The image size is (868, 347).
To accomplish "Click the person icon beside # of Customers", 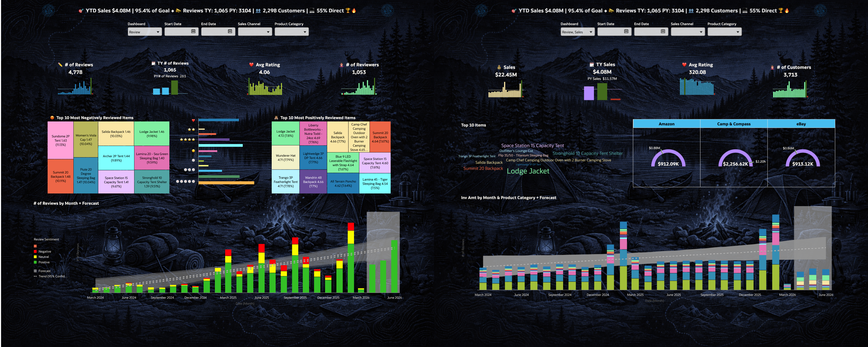I will [772, 67].
